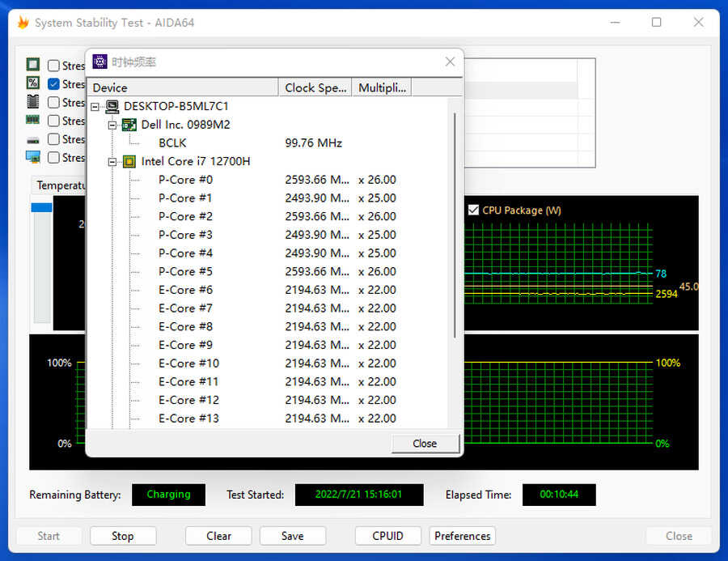
Task: Collapse the Intel Core i7 12700H node
Action: point(112,162)
